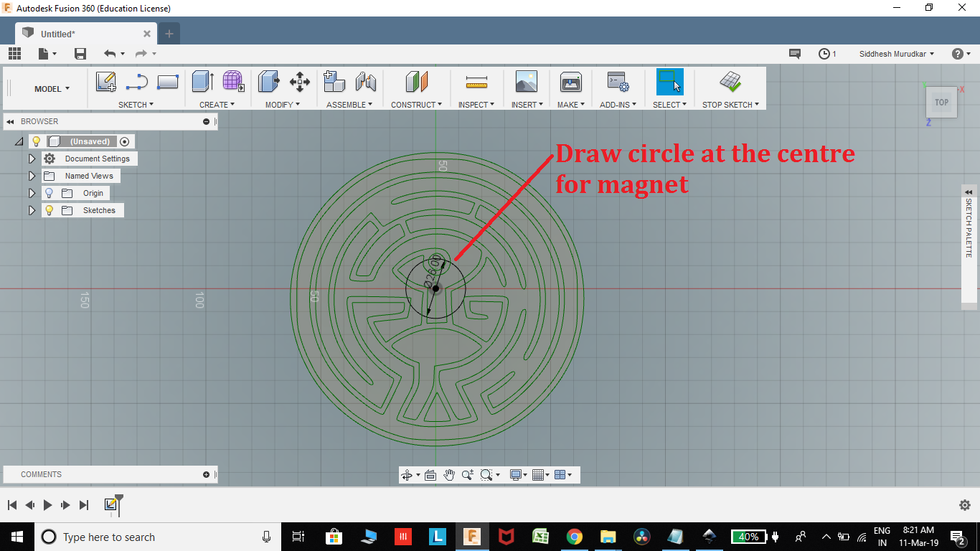Expand the Sketches folder
Viewport: 980px width, 551px height.
32,210
